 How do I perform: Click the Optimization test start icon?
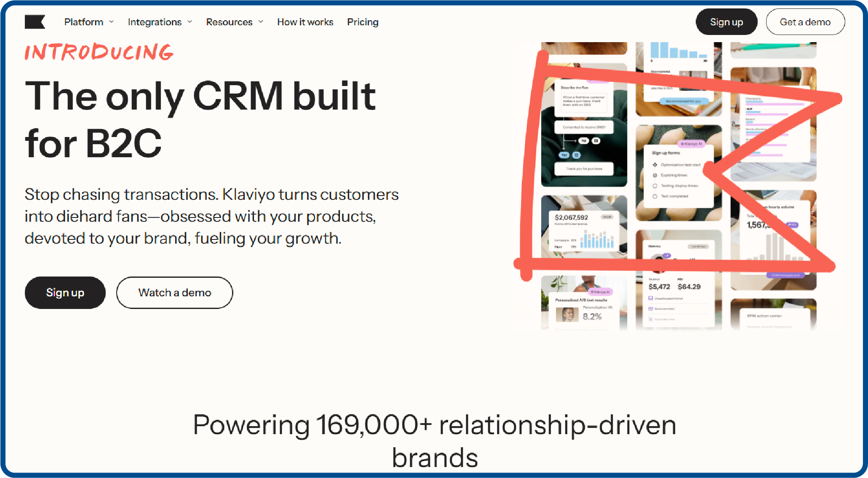coord(655,165)
